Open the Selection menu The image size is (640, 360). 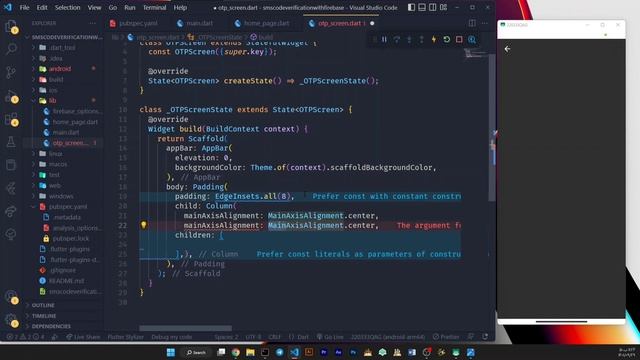pyautogui.click(x=68, y=7)
